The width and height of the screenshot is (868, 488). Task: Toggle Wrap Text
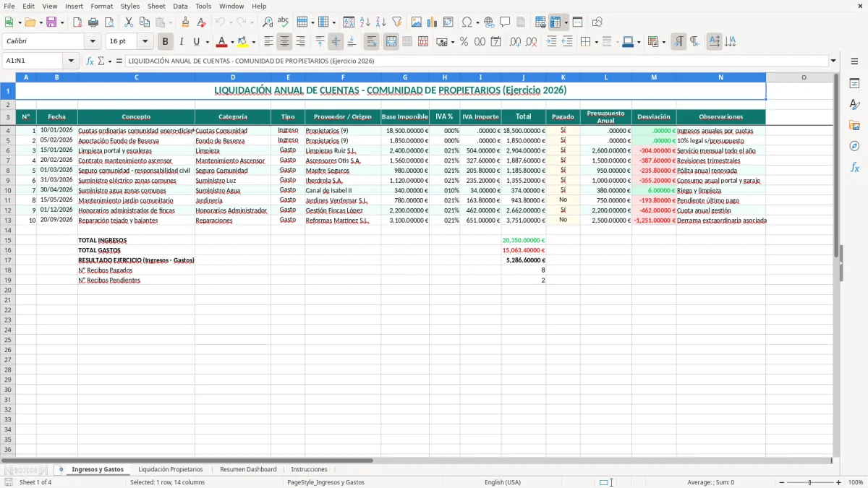(x=372, y=42)
